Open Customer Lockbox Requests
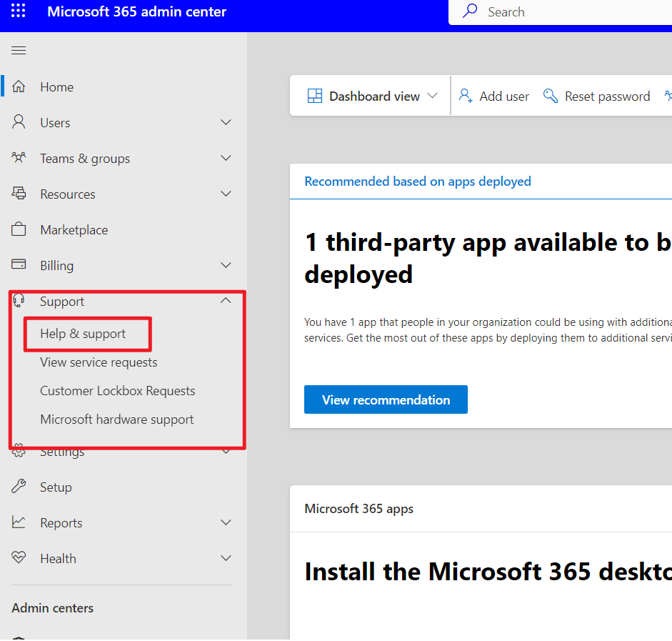The image size is (672, 641). pos(117,391)
